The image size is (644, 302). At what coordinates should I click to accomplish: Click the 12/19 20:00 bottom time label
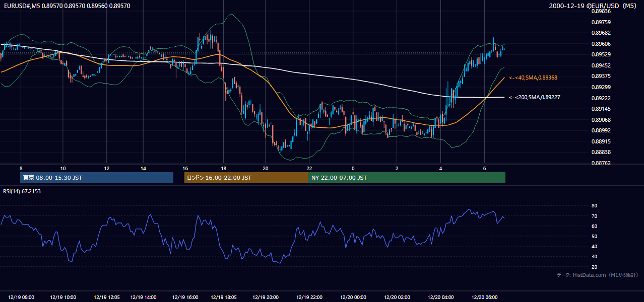[x=266, y=297]
